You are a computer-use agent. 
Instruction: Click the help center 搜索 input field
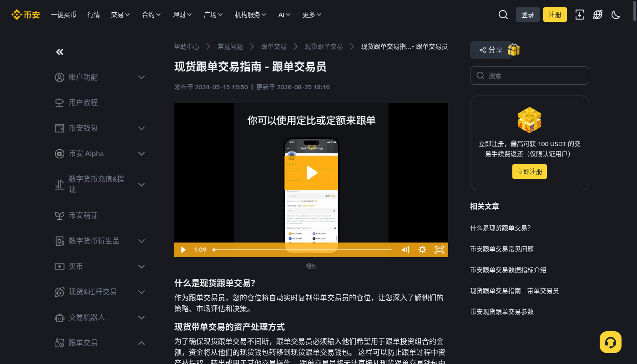pyautogui.click(x=530, y=76)
